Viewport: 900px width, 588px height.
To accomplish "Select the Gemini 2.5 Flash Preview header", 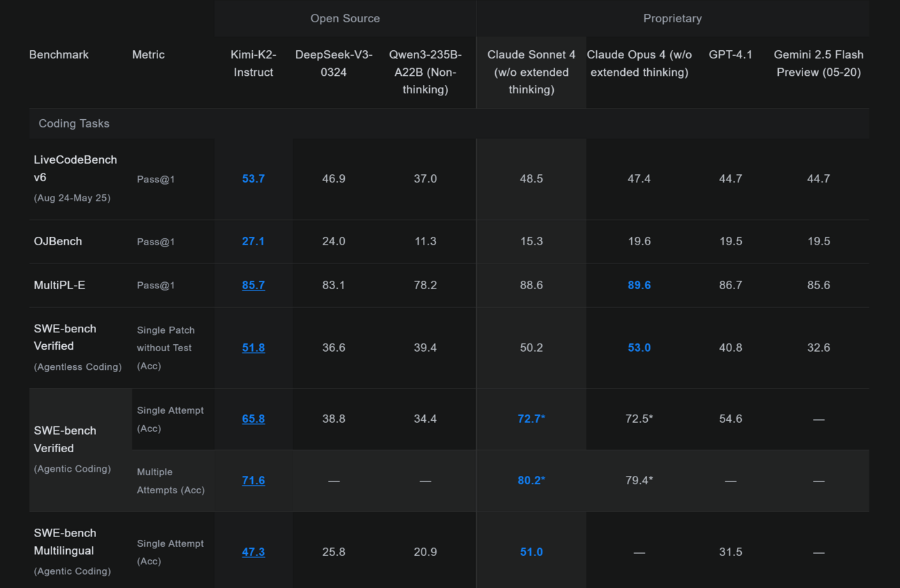I will tap(819, 63).
